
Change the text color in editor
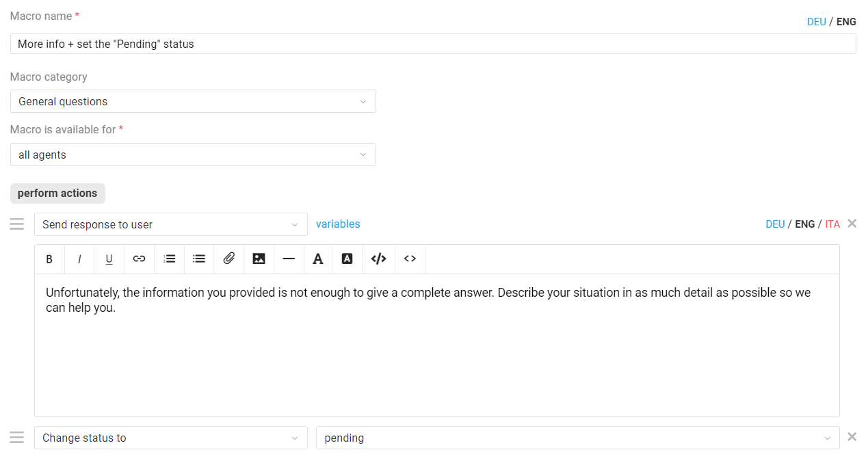coord(318,259)
